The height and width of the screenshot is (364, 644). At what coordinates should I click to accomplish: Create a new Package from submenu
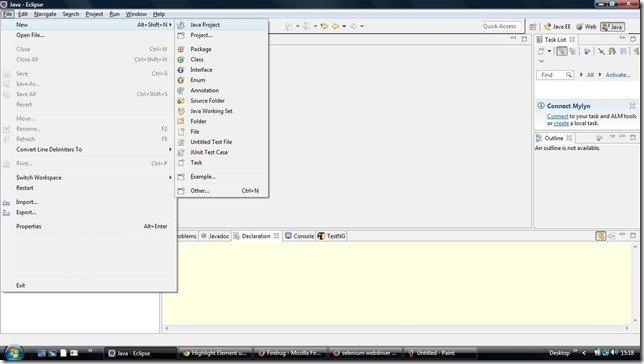pyautogui.click(x=222, y=49)
